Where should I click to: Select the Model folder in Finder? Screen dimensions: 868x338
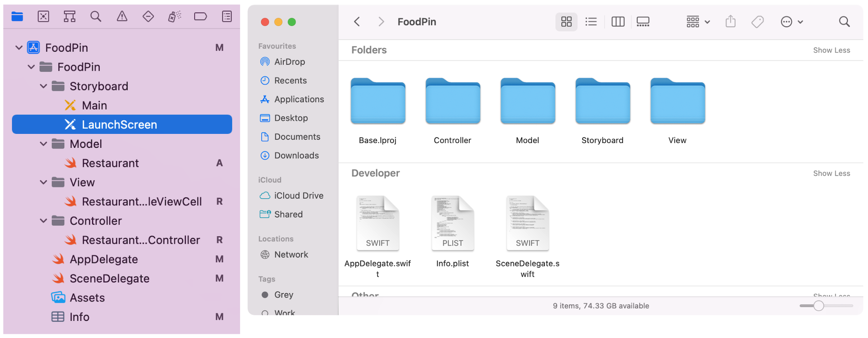[528, 101]
